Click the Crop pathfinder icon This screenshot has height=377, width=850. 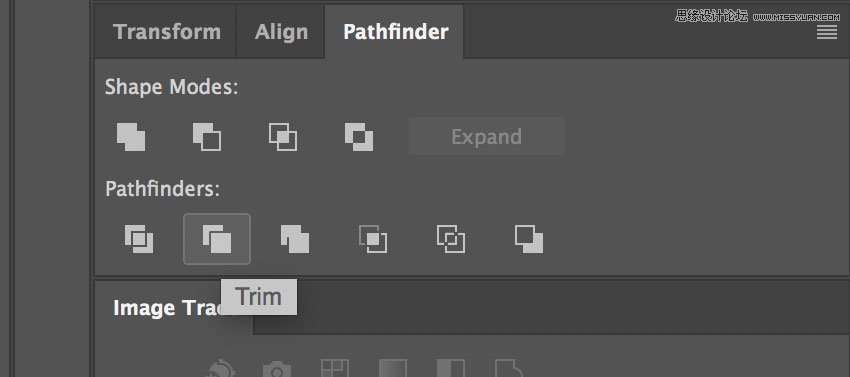[x=373, y=239]
